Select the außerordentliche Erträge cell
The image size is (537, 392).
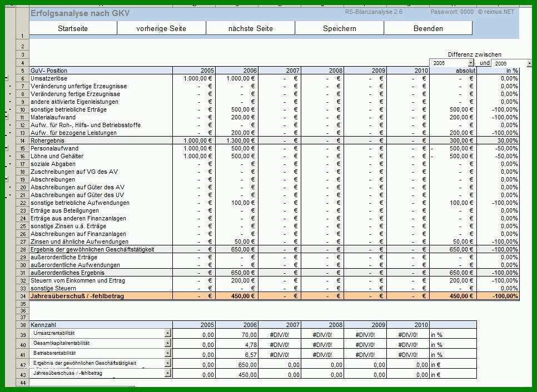(x=101, y=257)
